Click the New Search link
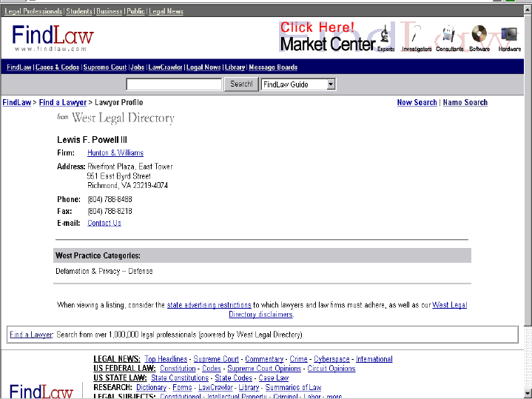Image resolution: width=532 pixels, height=399 pixels. coord(417,103)
